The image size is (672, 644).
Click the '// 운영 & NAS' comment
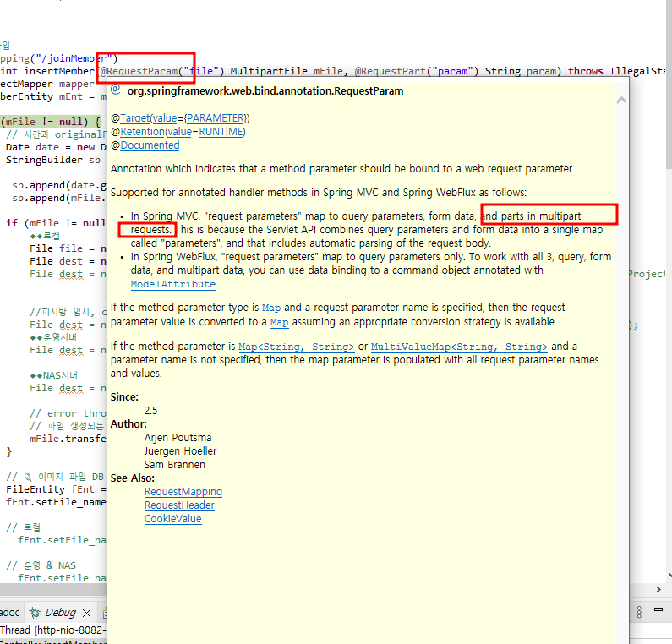click(41, 565)
